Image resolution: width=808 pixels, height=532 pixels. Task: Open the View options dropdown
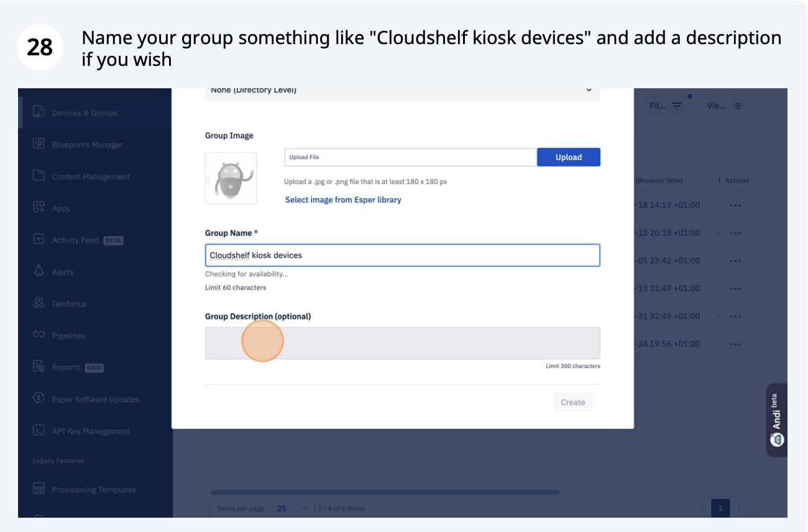[x=724, y=106]
